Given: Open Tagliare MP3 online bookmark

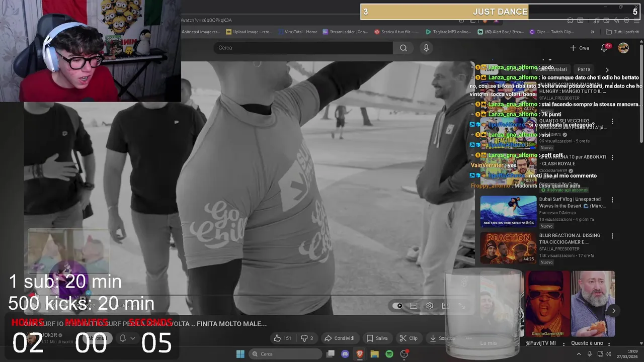Looking at the screenshot, I should pyautogui.click(x=448, y=32).
